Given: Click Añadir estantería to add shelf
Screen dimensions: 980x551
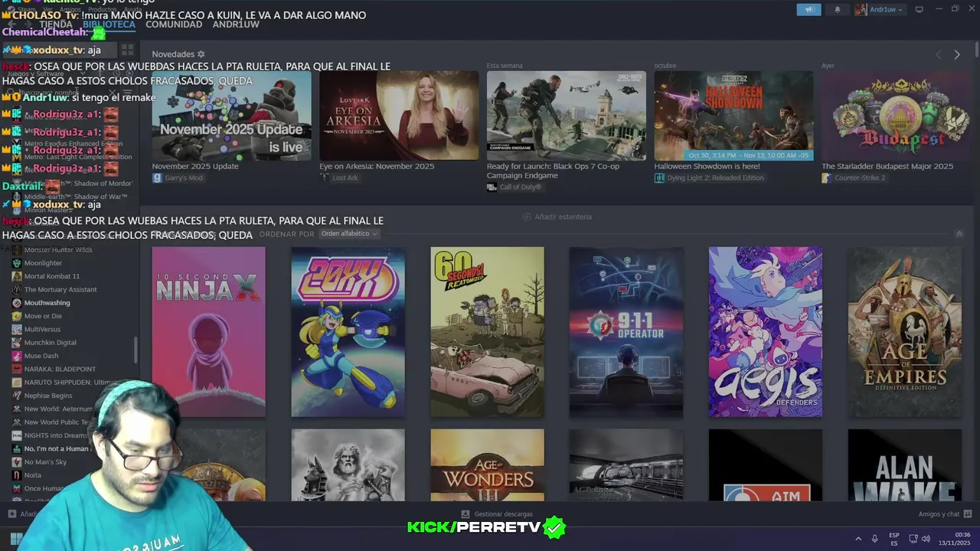Looking at the screenshot, I should pos(557,217).
